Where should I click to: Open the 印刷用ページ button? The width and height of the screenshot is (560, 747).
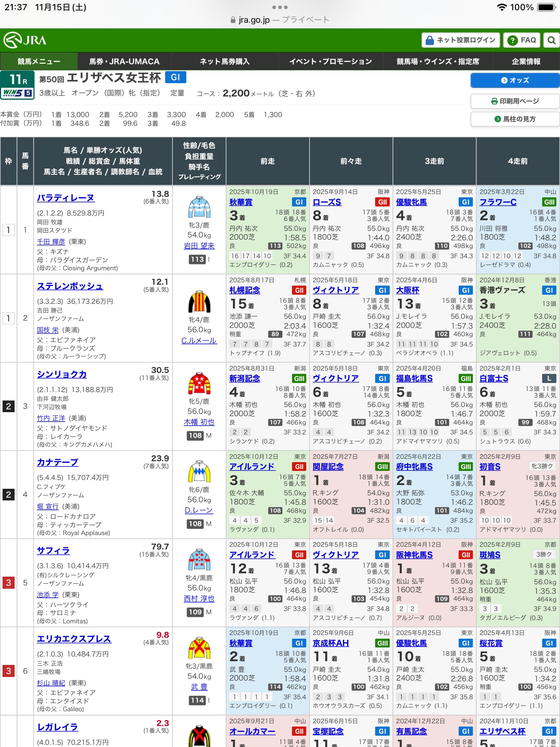click(x=515, y=101)
